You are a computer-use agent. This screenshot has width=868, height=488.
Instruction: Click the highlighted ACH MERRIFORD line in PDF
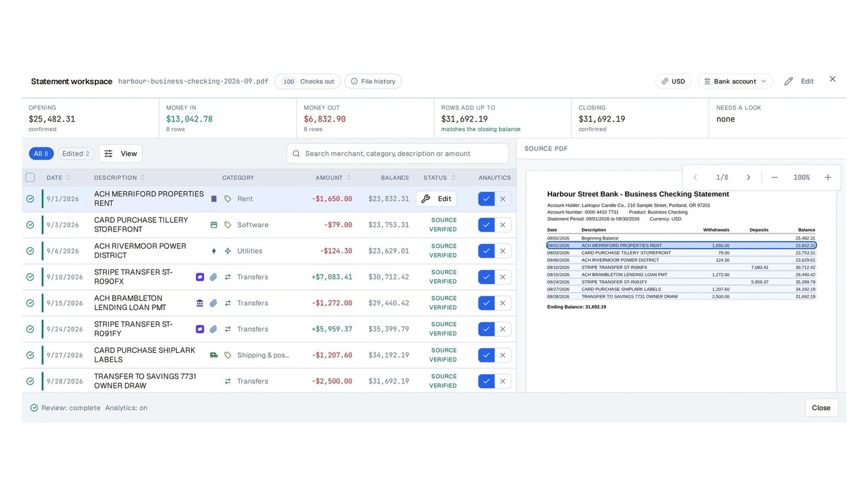681,246
